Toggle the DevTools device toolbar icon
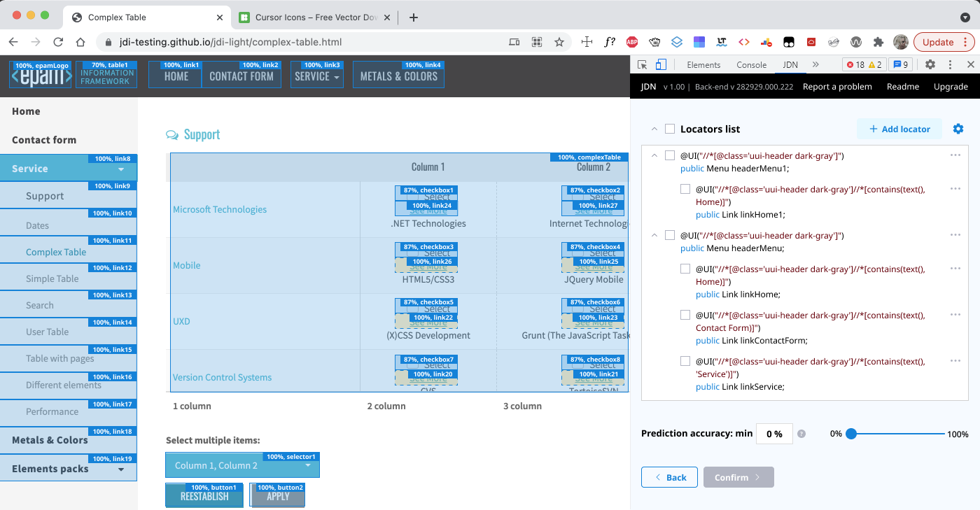The width and height of the screenshot is (980, 510). 661,64
